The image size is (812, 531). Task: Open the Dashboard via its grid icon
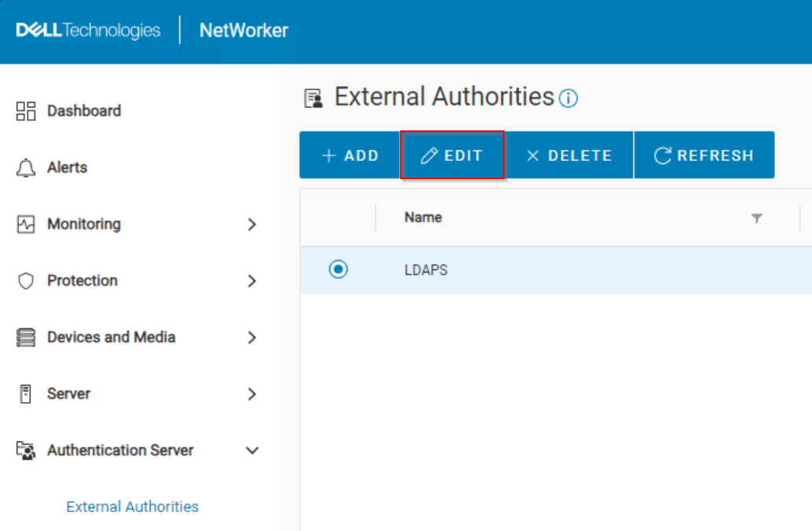(26, 110)
